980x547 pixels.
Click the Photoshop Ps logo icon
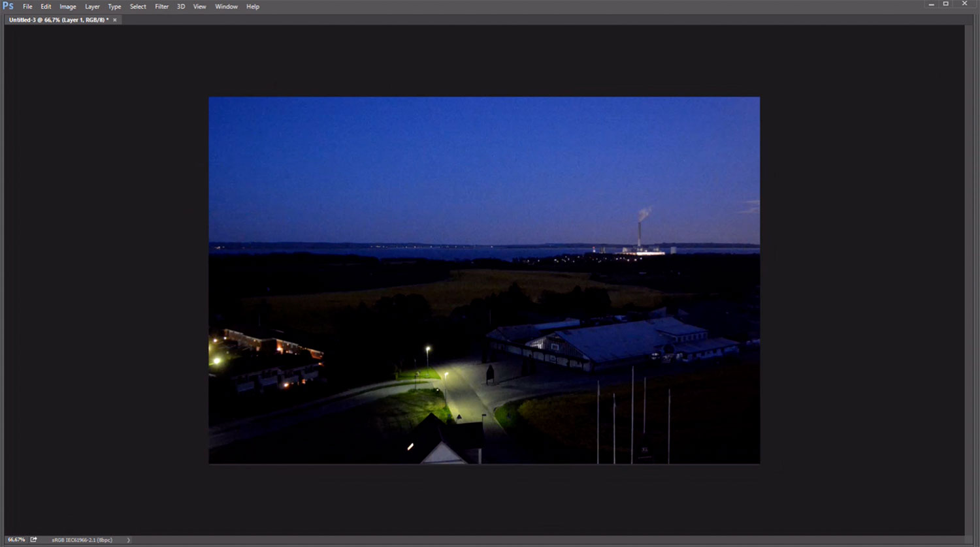[x=8, y=6]
